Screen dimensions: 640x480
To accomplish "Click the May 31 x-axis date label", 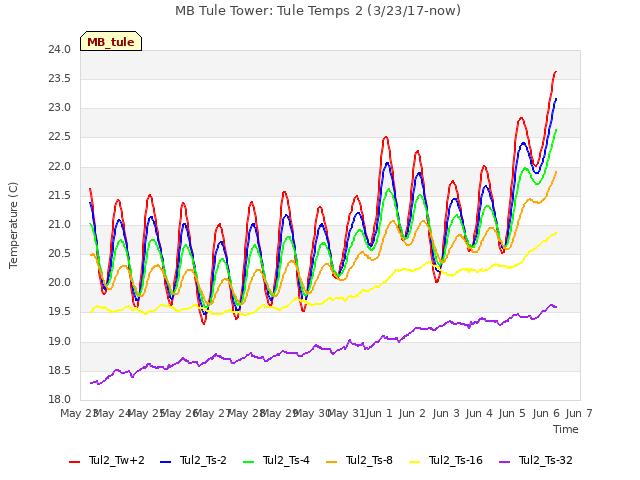I will tap(346, 413).
